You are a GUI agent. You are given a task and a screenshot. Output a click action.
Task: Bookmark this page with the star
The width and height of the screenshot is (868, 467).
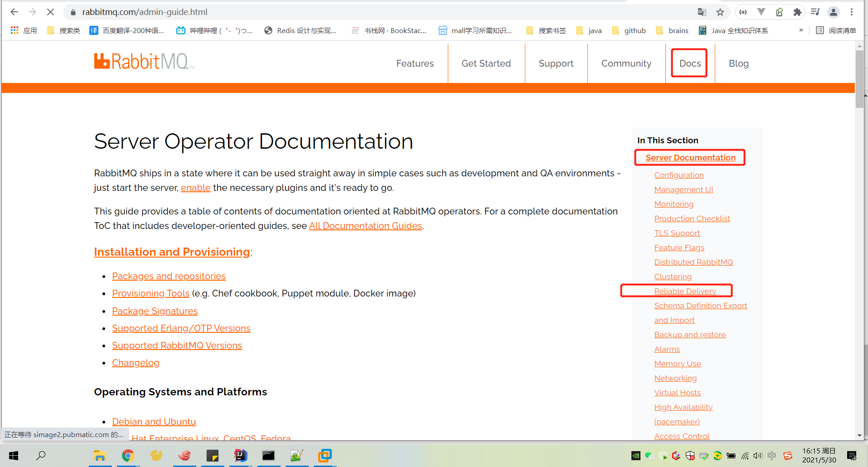pyautogui.click(x=720, y=12)
